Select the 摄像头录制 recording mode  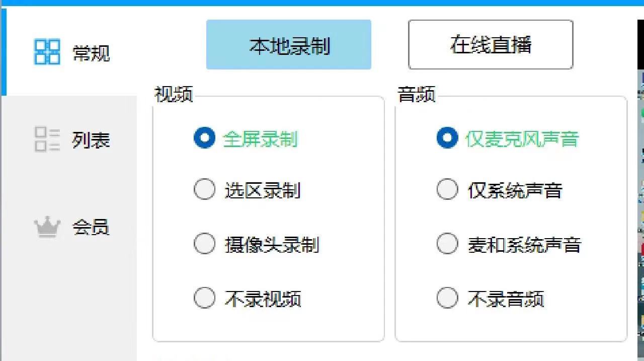[204, 244]
